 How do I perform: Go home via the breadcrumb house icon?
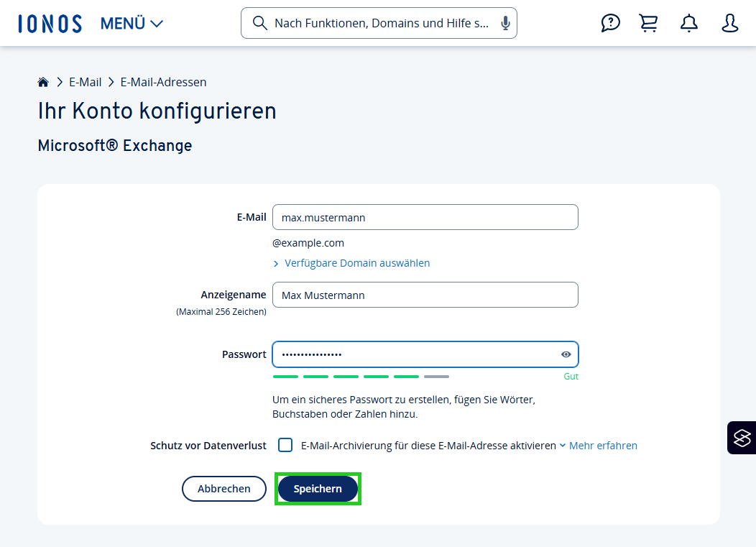43,81
